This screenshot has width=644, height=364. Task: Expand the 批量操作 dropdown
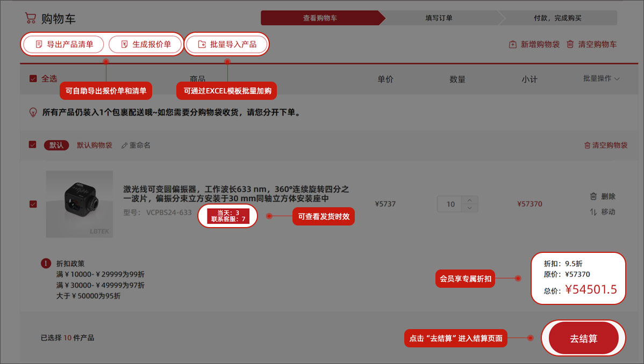coord(601,79)
